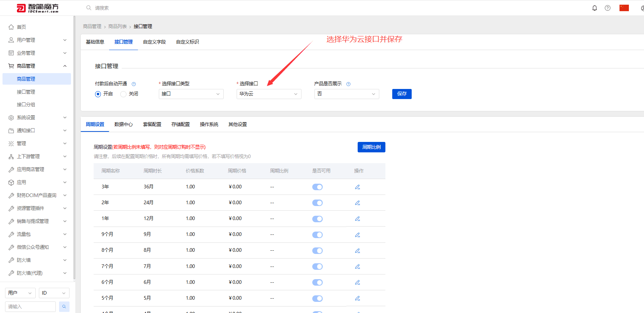Open the help question mark icon in header
644x313 pixels.
[x=608, y=8]
